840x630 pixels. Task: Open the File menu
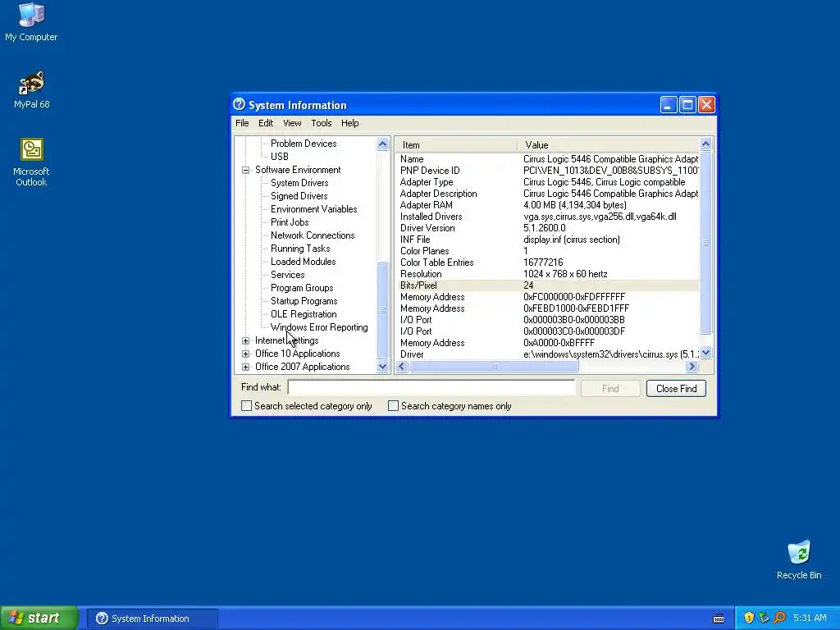pos(242,123)
